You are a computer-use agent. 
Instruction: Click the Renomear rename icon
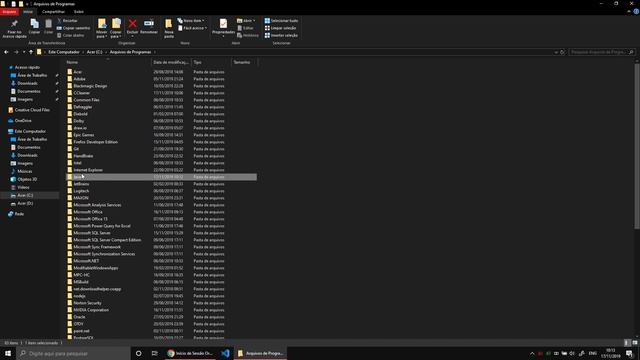coord(149,27)
